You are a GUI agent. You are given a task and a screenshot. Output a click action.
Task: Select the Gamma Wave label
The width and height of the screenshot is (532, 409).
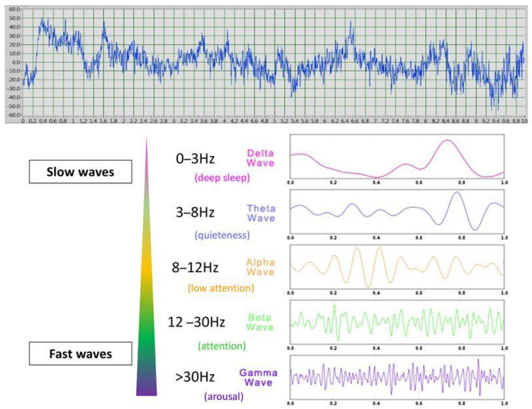(258, 377)
